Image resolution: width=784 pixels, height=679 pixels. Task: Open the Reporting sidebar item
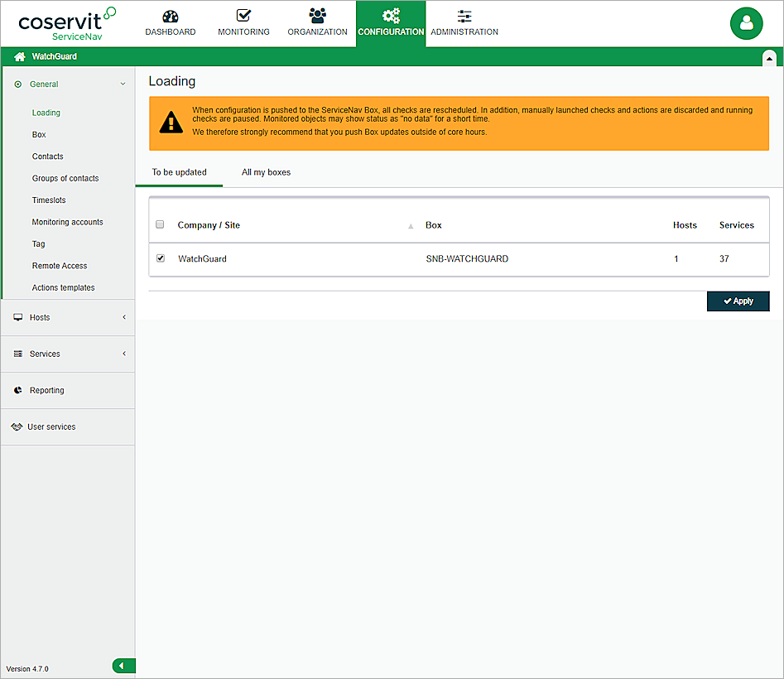(x=46, y=390)
